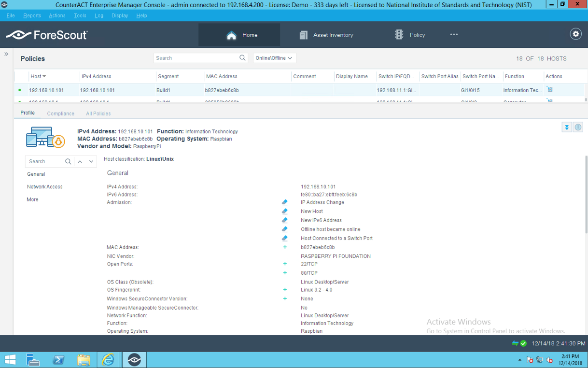Image resolution: width=588 pixels, height=368 pixels.
Task: Click the profile search magnifier icon
Action: pyautogui.click(x=68, y=161)
